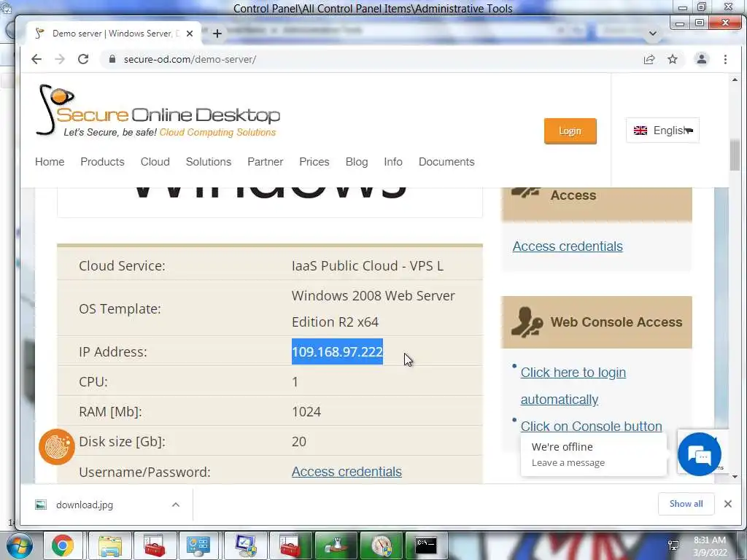The image size is (747, 560).
Task: Click the orange Login button
Action: point(570,131)
